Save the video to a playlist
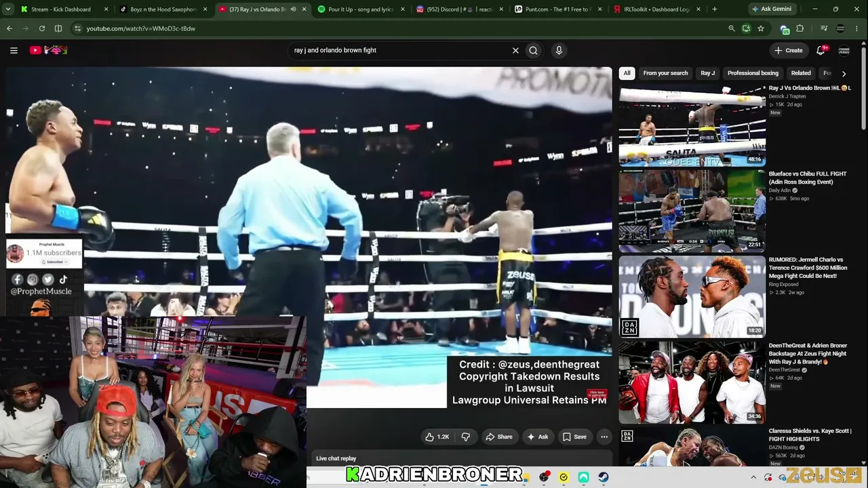 [x=574, y=437]
